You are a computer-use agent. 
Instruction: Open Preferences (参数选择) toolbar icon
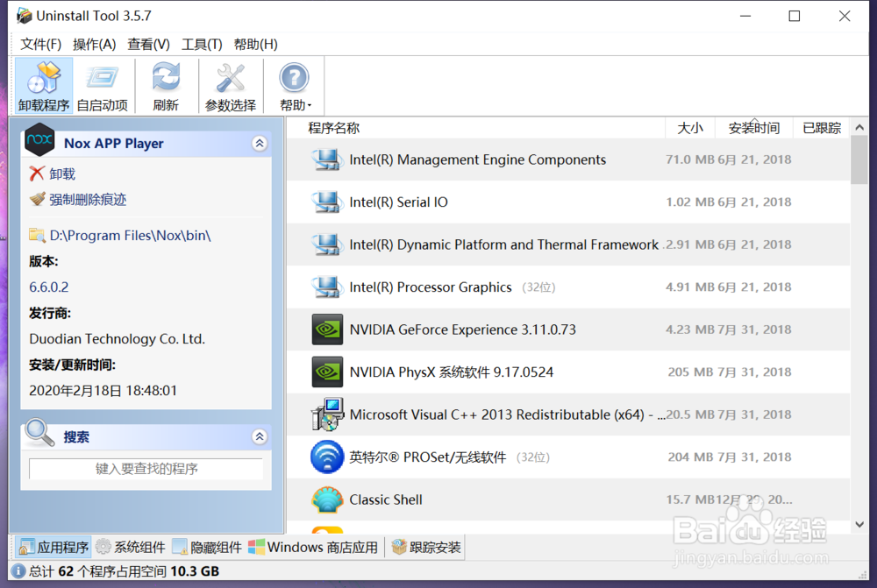[231, 86]
